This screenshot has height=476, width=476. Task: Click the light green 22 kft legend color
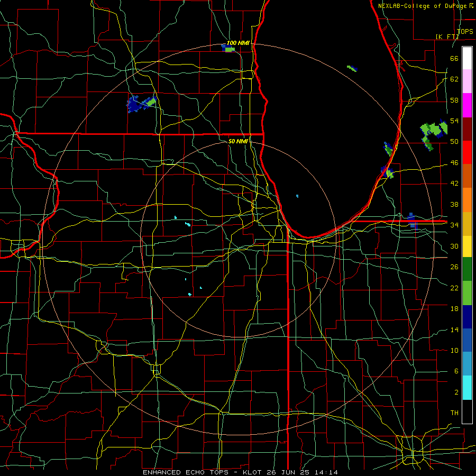tap(467, 293)
